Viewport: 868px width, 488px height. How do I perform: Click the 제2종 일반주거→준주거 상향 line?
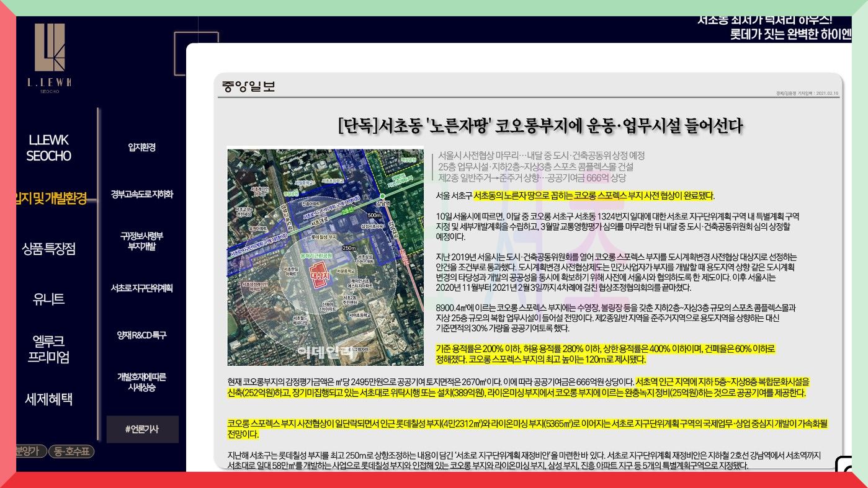(x=532, y=179)
